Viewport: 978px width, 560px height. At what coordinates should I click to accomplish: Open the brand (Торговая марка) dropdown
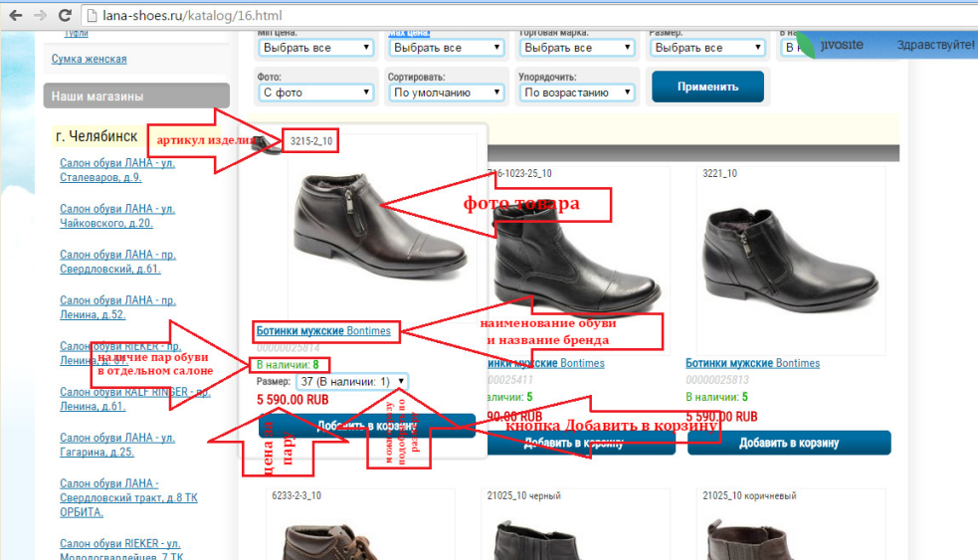coord(577,48)
